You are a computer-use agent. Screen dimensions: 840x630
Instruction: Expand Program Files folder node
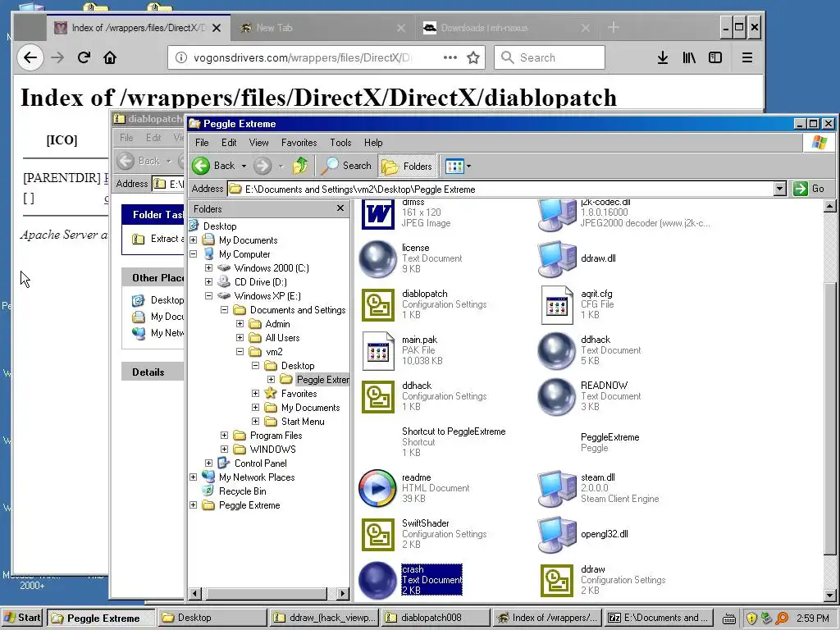pos(225,435)
